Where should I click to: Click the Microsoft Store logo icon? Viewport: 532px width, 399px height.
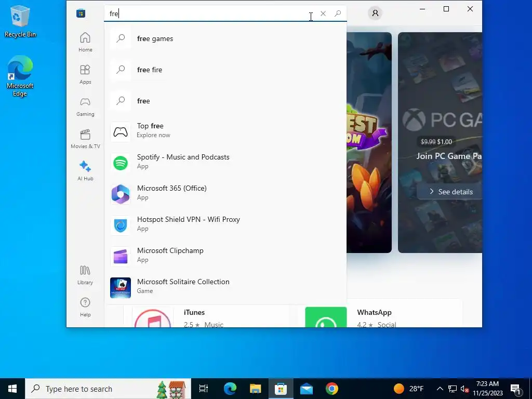coord(81,13)
